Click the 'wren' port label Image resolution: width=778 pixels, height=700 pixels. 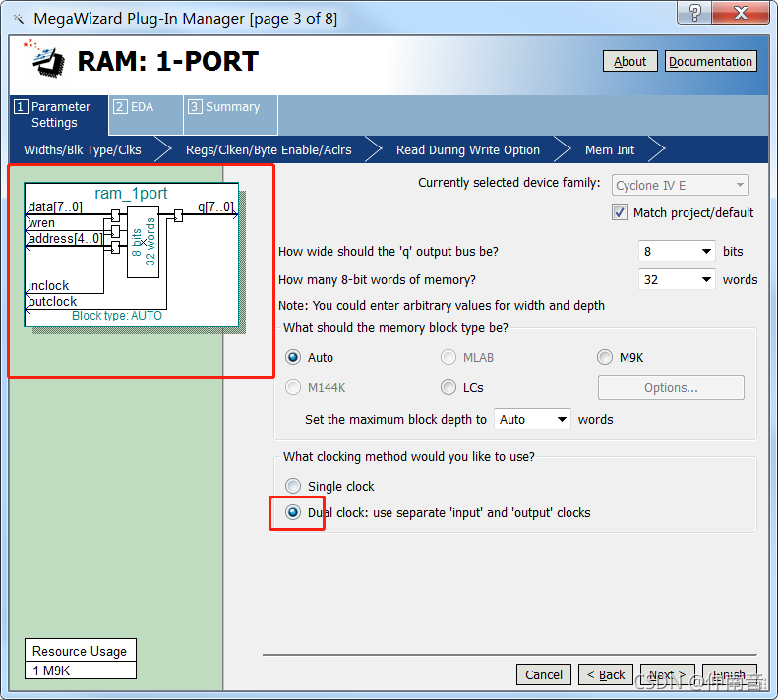tap(41, 223)
